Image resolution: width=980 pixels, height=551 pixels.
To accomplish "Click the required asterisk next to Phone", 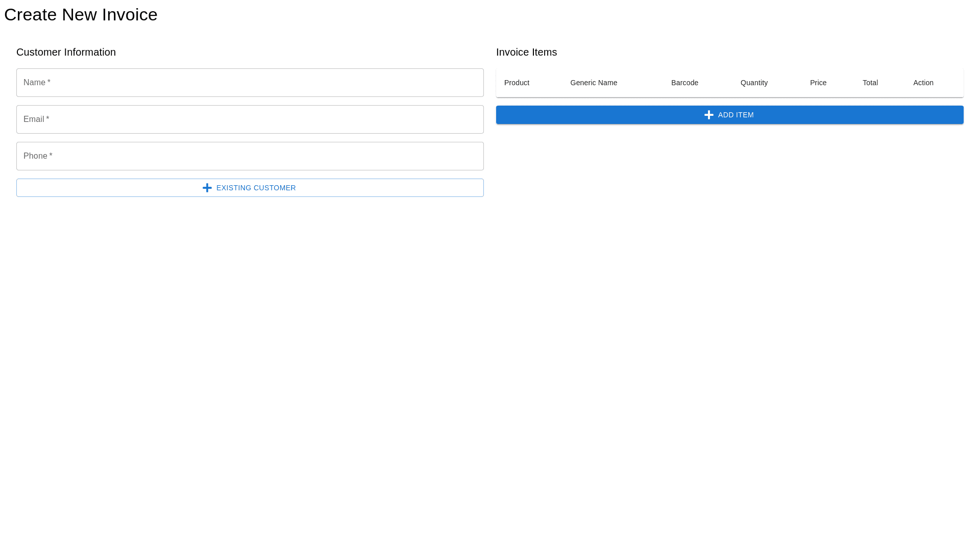I will tap(51, 156).
